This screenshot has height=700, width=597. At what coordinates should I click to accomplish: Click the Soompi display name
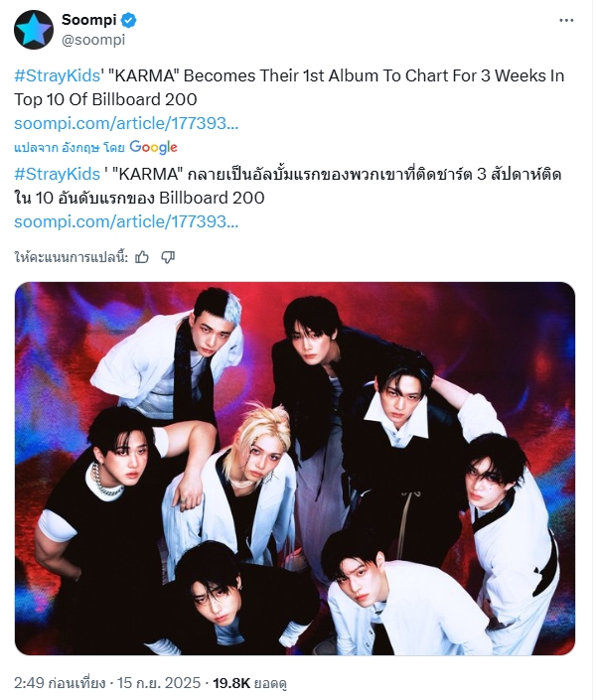point(89,20)
